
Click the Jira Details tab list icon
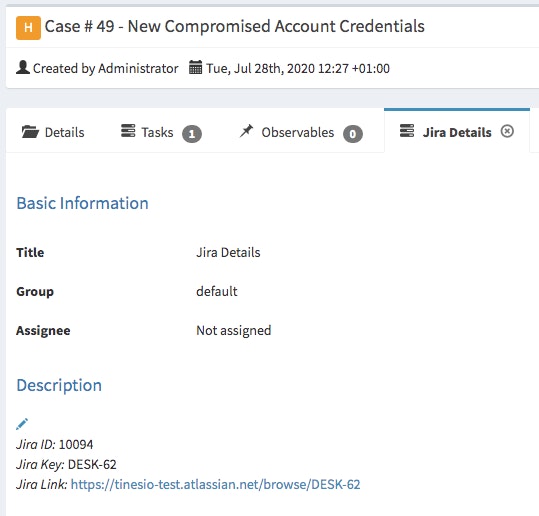(x=407, y=131)
